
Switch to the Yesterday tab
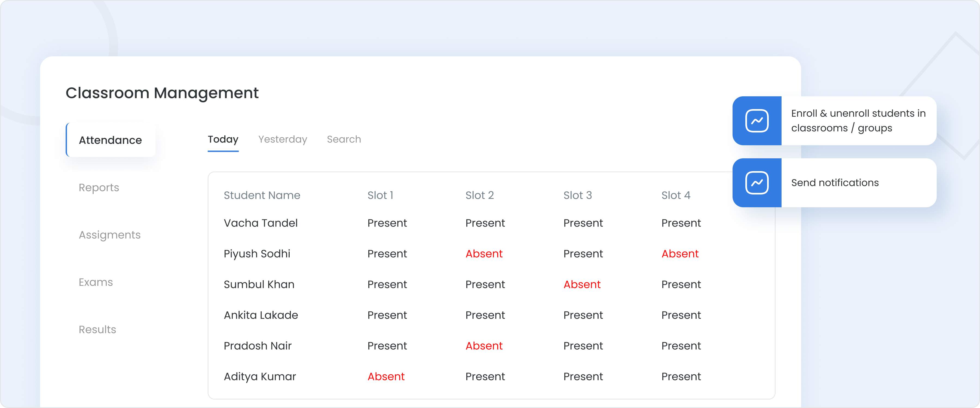tap(282, 139)
